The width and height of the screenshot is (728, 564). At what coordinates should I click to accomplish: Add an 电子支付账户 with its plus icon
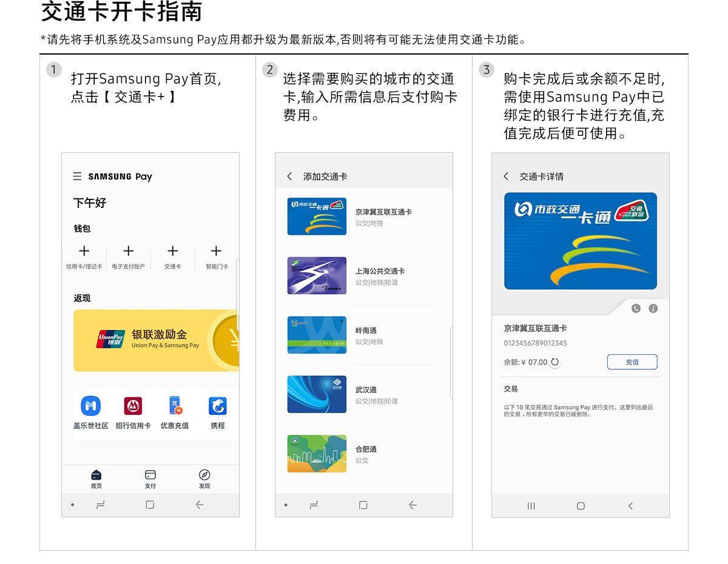pyautogui.click(x=129, y=251)
